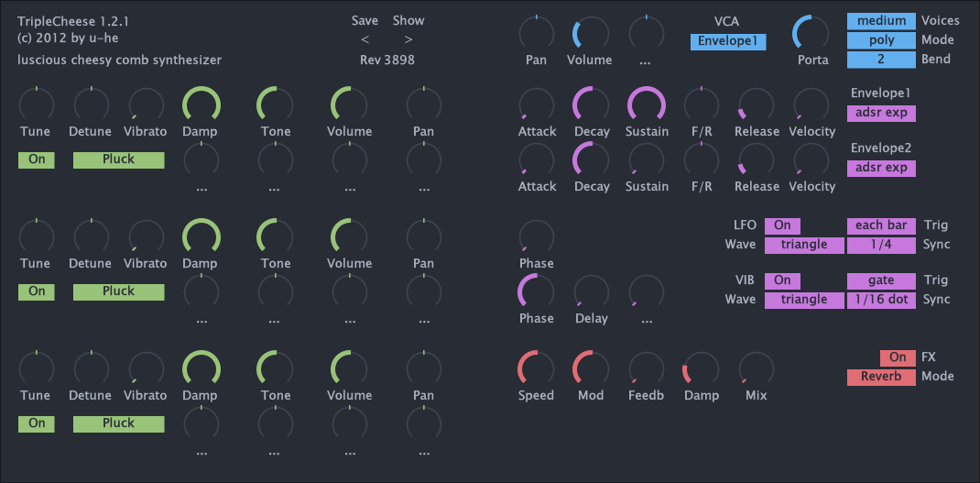This screenshot has width=980, height=483.
Task: Open the third oscillator Pluck mode selector
Action: point(119,423)
